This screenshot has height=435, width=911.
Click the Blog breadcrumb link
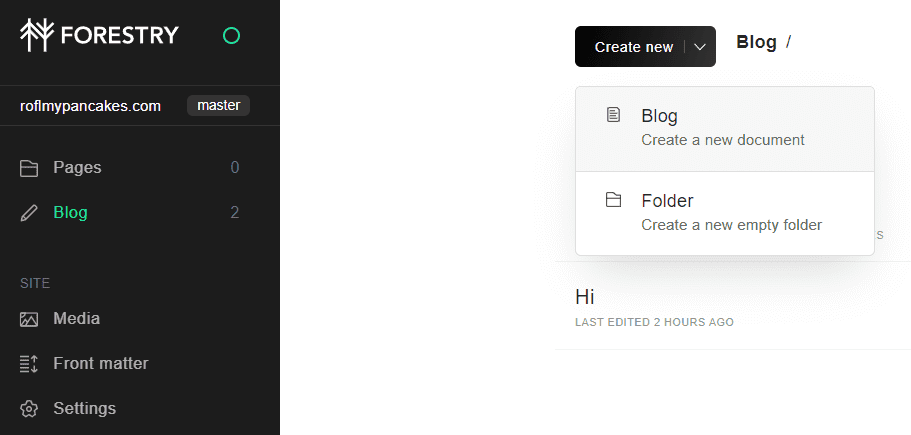(x=756, y=42)
